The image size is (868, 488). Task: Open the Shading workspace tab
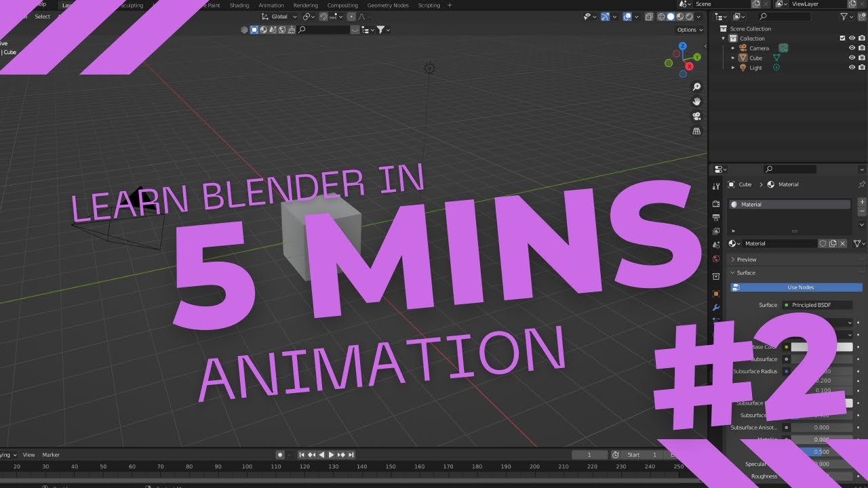coord(239,5)
